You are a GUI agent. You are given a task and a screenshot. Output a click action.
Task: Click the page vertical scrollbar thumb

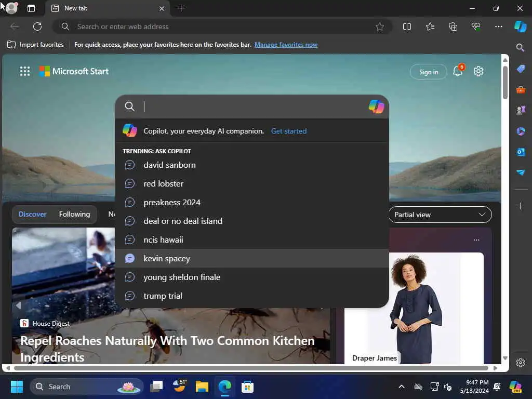point(505,83)
